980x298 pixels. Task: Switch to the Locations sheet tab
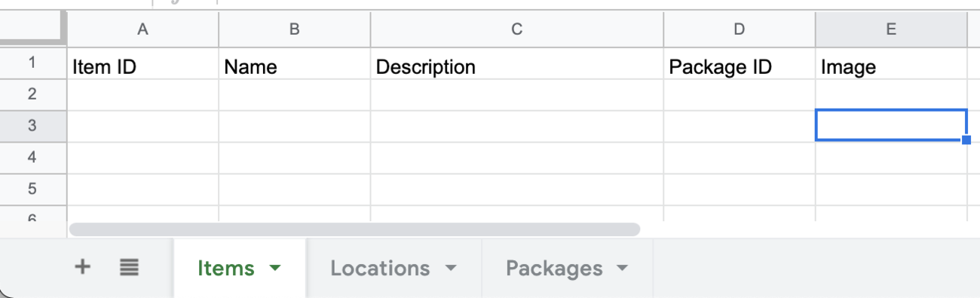pyautogui.click(x=394, y=268)
